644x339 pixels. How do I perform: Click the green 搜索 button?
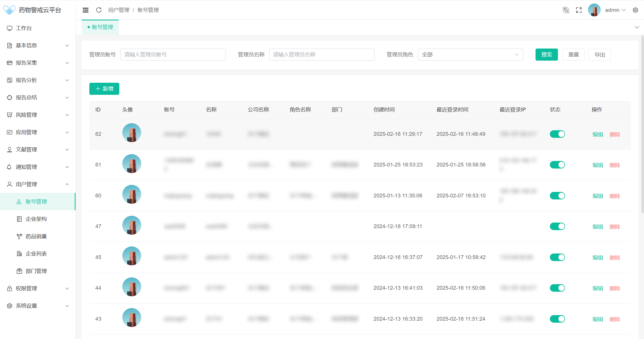click(546, 55)
